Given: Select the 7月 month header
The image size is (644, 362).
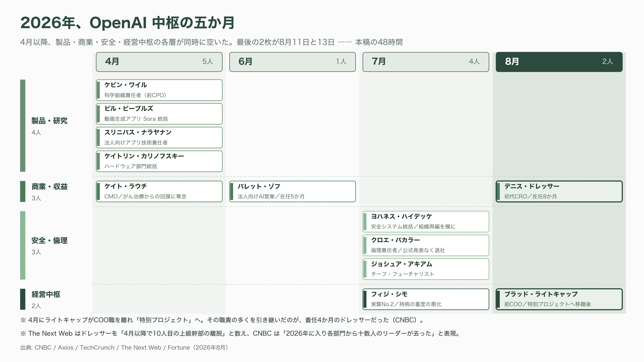Looking at the screenshot, I should click(x=425, y=62).
